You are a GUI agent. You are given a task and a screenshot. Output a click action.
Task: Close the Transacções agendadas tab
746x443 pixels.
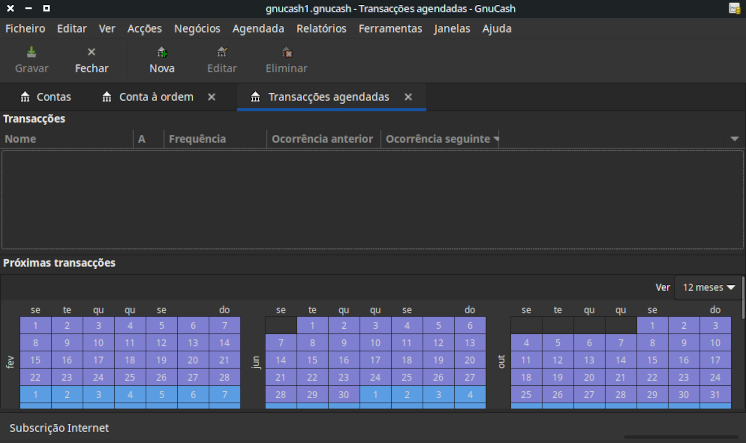tap(408, 97)
